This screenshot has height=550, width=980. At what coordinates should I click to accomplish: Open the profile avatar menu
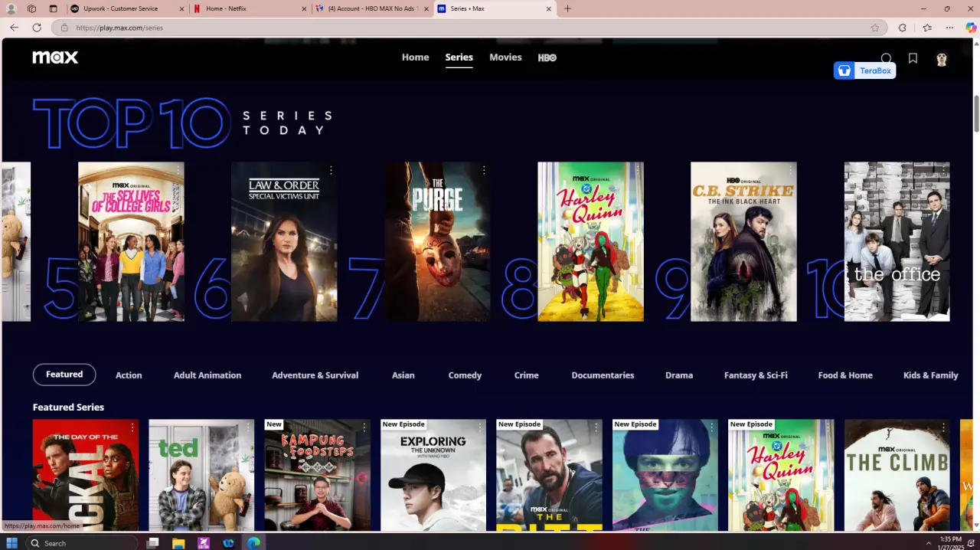(942, 58)
